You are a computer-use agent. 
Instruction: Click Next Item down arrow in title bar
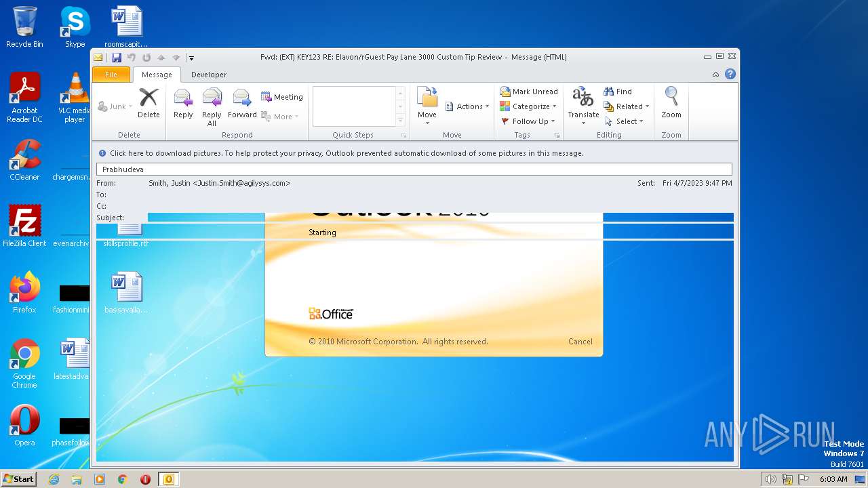click(x=176, y=58)
